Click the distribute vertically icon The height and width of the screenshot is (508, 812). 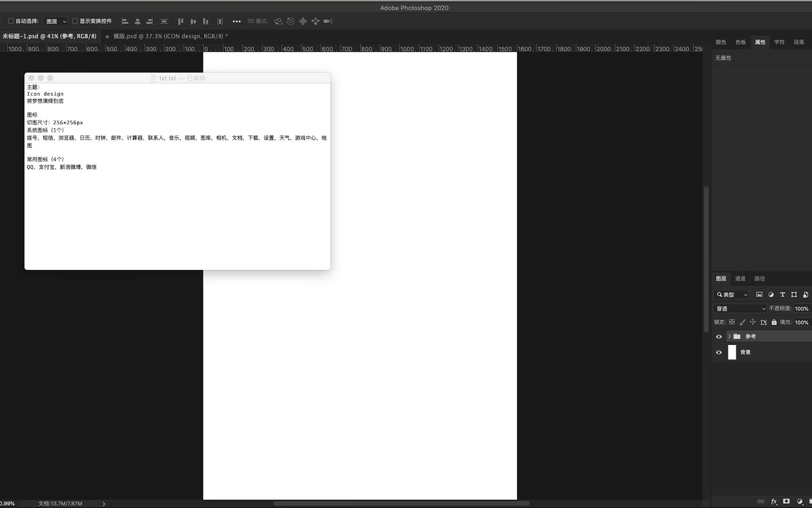[164, 21]
